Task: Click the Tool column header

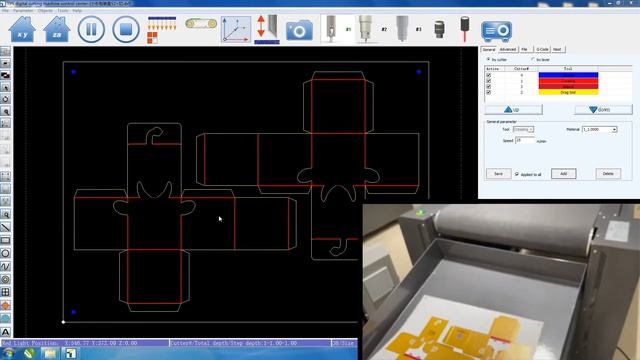Action: [x=568, y=69]
